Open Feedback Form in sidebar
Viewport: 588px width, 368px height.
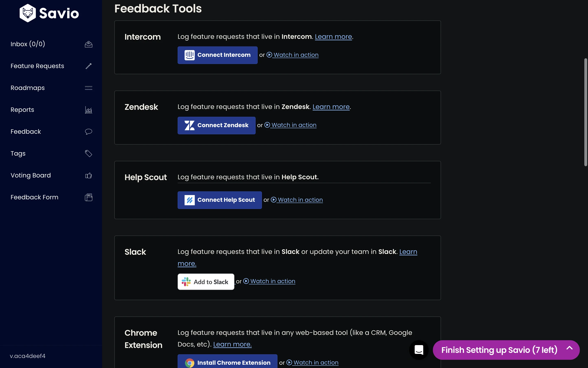[34, 197]
